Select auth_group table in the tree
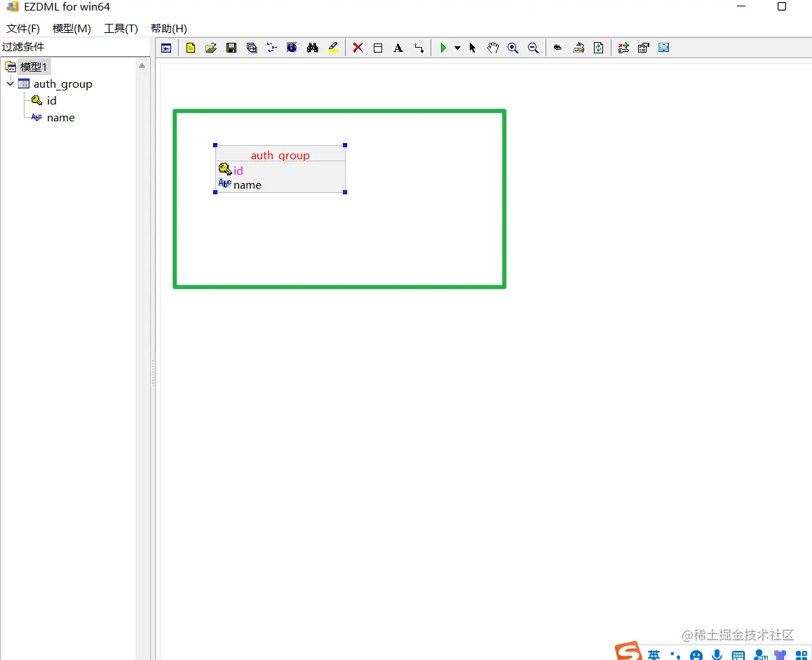812x660 pixels. (62, 84)
